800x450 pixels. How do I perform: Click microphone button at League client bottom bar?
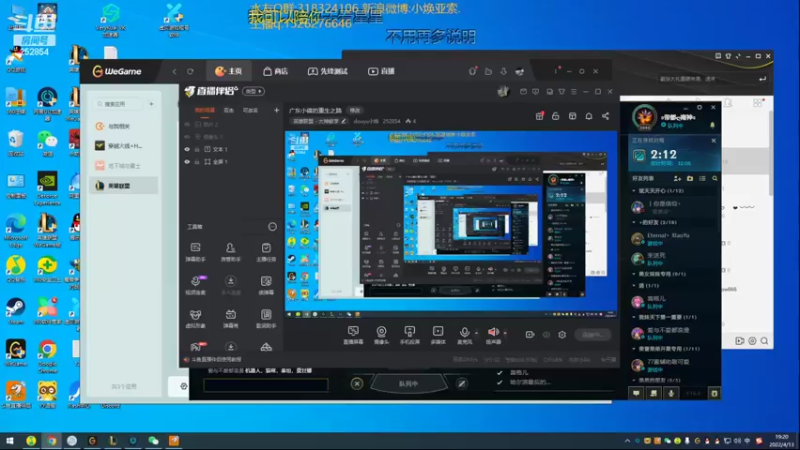(x=671, y=393)
